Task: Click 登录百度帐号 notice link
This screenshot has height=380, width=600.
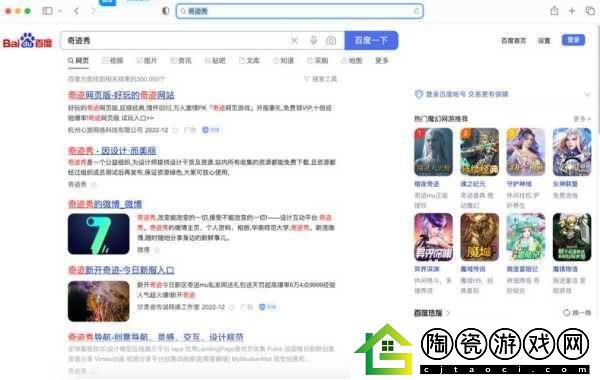Action: (x=467, y=94)
